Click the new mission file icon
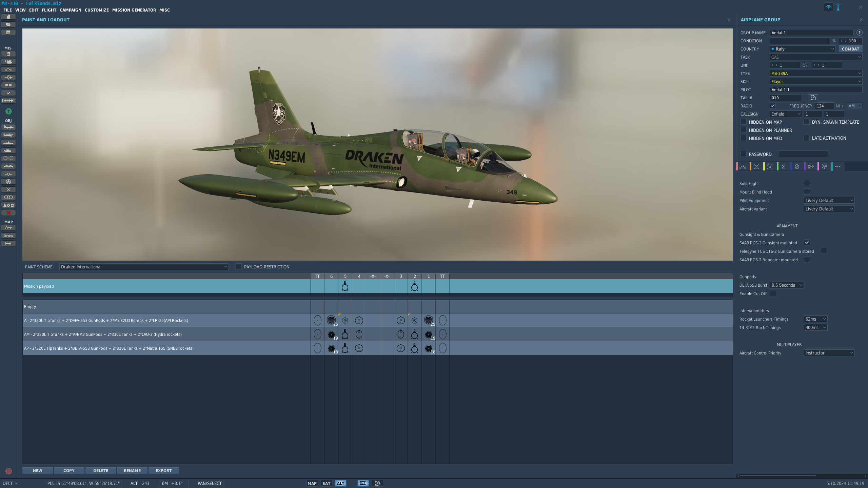This screenshot has width=868, height=488. [8, 17]
